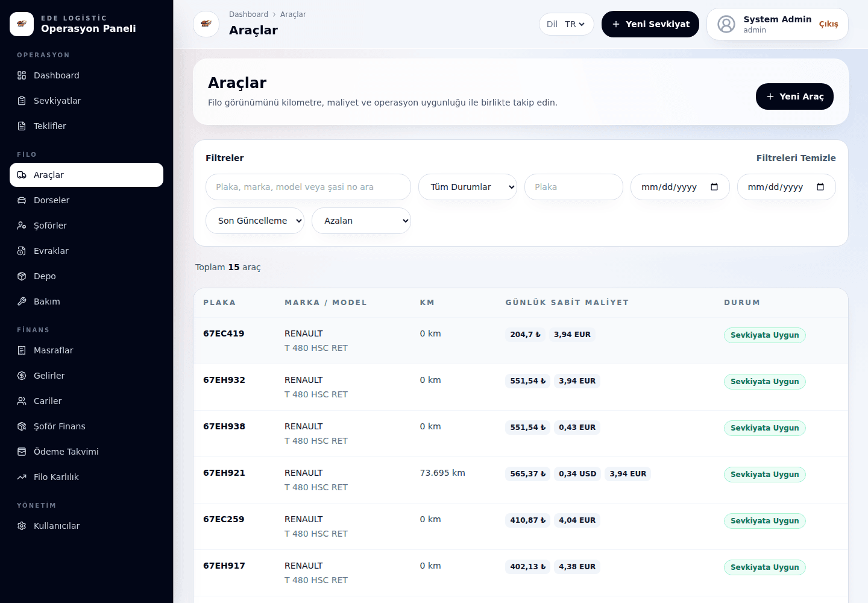Click the Masraflar receipt icon

22,350
